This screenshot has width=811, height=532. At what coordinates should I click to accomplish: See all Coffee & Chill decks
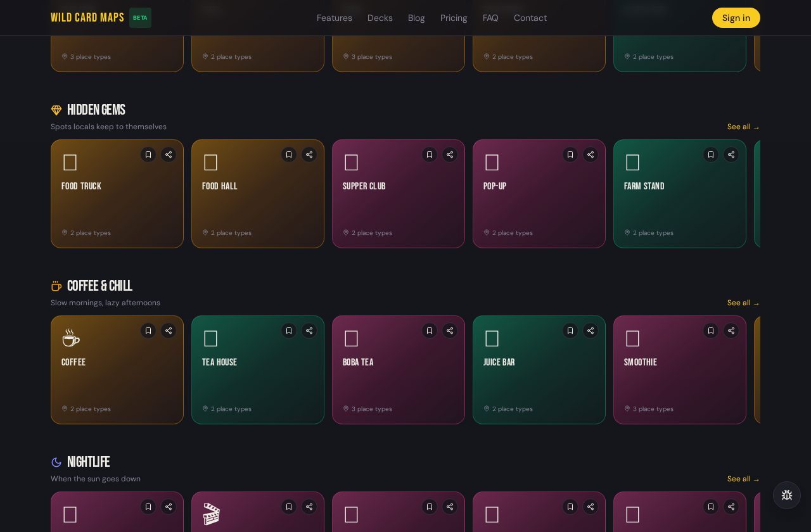tap(743, 303)
